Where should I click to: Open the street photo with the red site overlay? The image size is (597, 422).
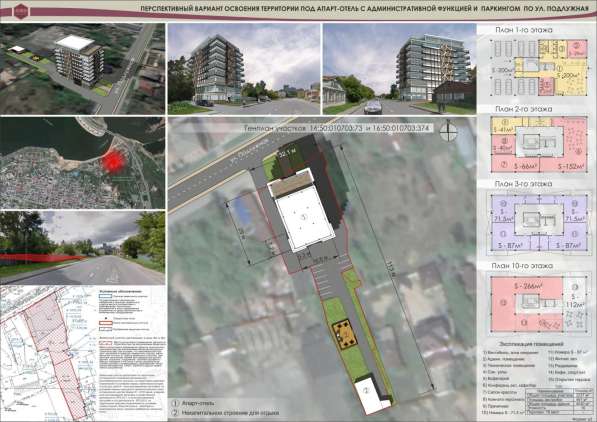[x=83, y=248]
